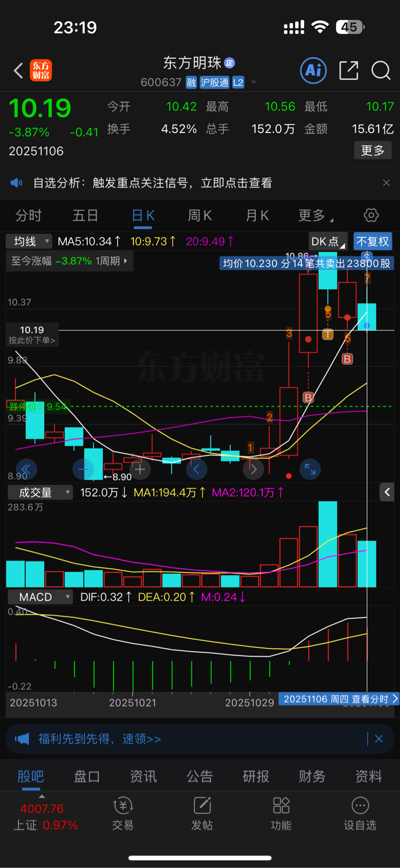Tap the orange T marker on chart

click(328, 334)
